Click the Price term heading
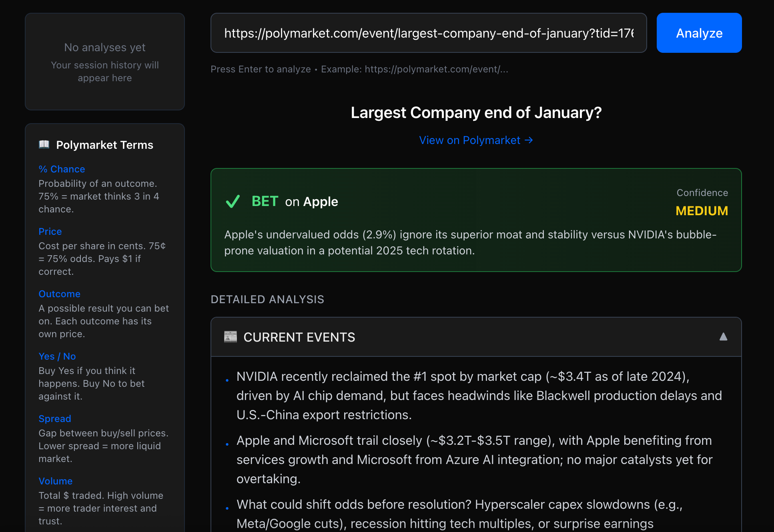The height and width of the screenshot is (532, 774). coord(50,232)
